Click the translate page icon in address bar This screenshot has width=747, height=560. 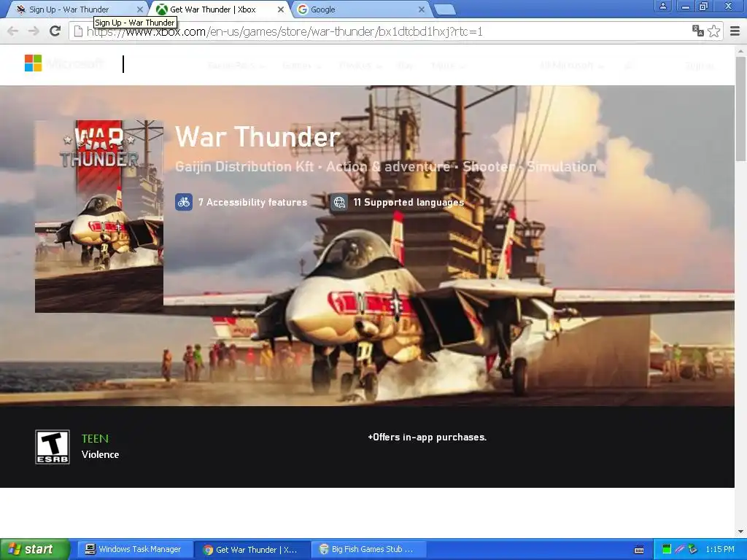tap(698, 31)
